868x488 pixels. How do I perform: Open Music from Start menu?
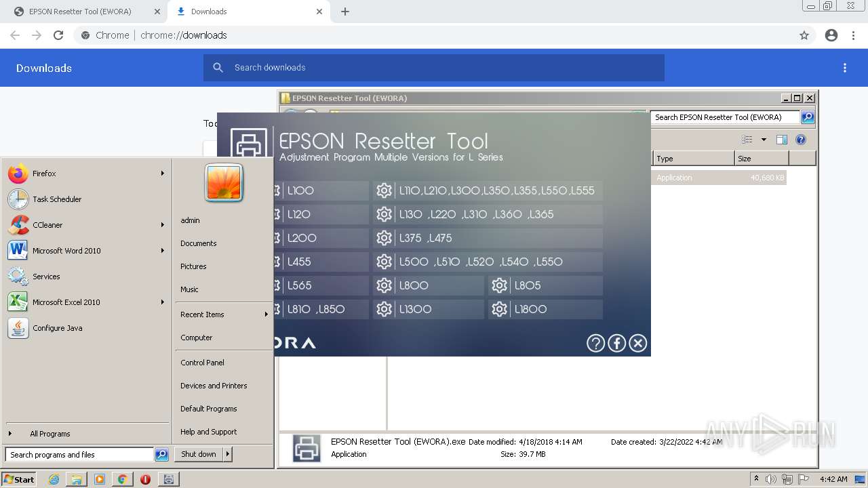point(189,289)
